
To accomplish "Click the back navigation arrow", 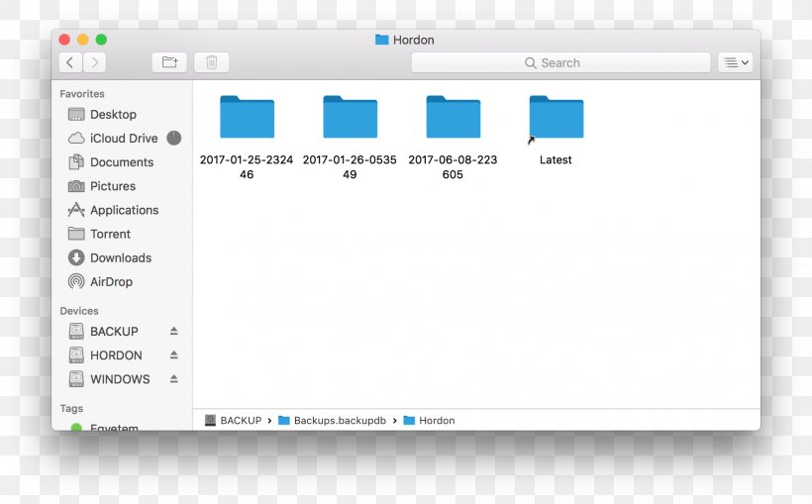I will coord(69,62).
